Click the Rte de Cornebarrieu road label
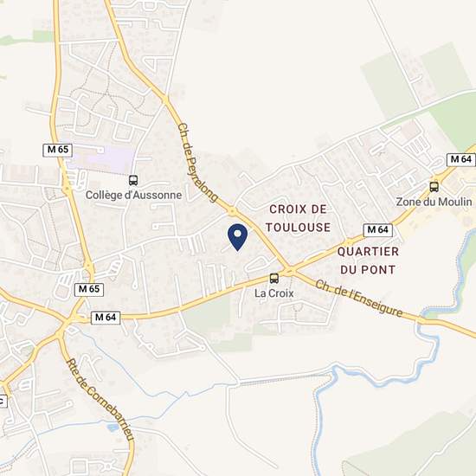This screenshot has height=476, width=476. click(100, 400)
